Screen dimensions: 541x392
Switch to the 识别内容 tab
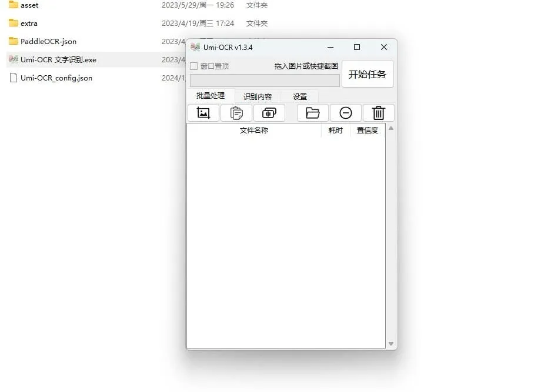258,96
